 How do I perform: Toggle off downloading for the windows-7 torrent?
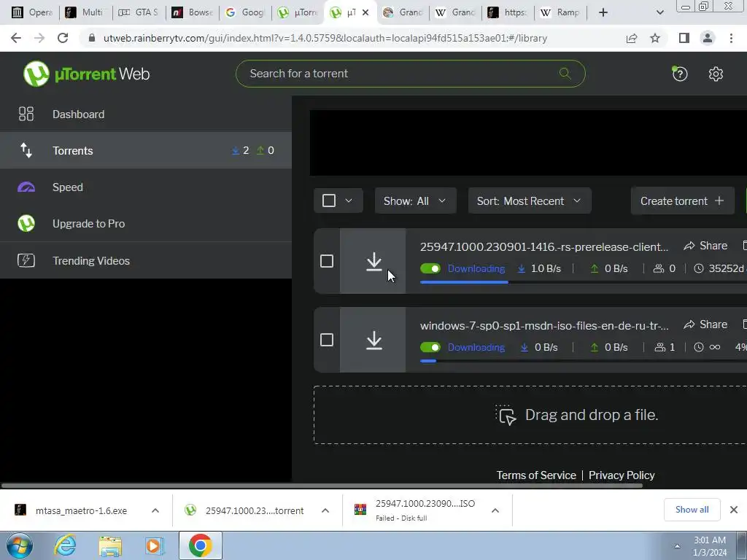tap(430, 347)
